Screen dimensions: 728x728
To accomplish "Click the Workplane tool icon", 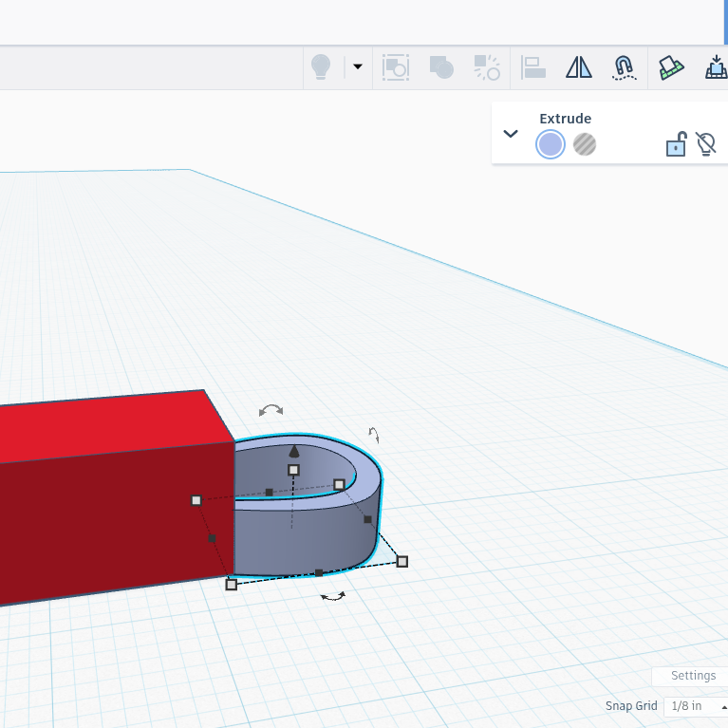I will tap(671, 67).
